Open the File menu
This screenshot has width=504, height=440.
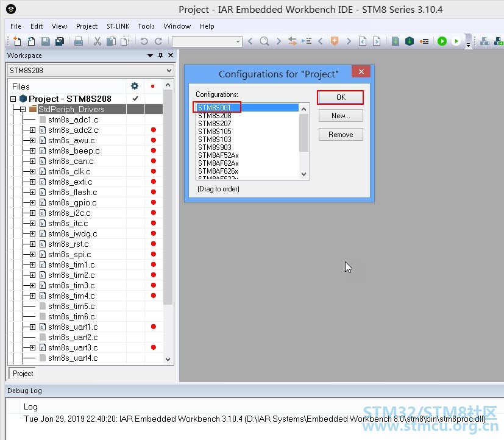(16, 26)
